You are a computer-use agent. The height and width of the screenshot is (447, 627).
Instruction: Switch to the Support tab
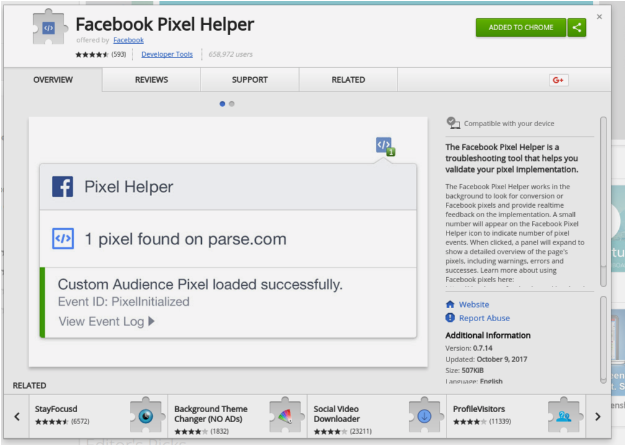tap(250, 80)
